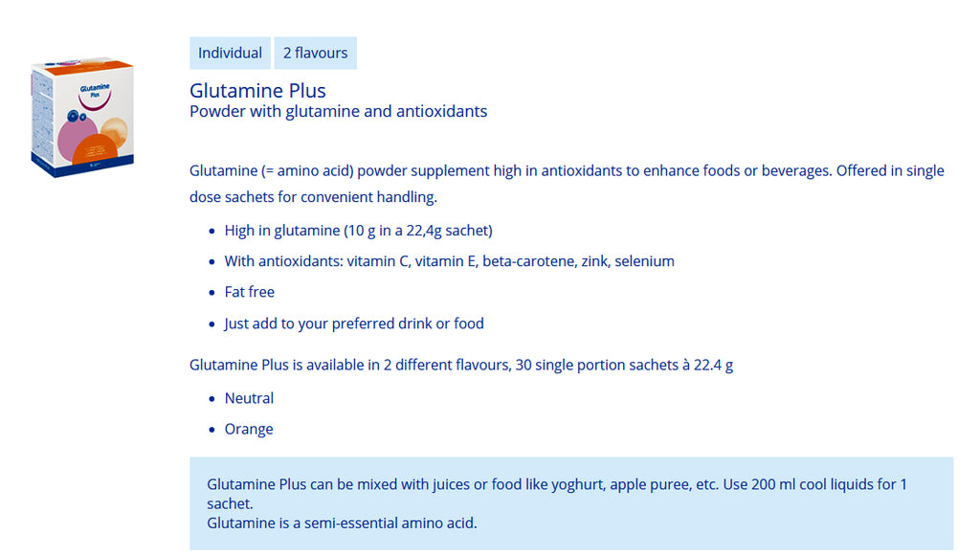Click "Glutamine is a semi-essential amino acid" line
The image size is (980, 558).
pos(342,523)
